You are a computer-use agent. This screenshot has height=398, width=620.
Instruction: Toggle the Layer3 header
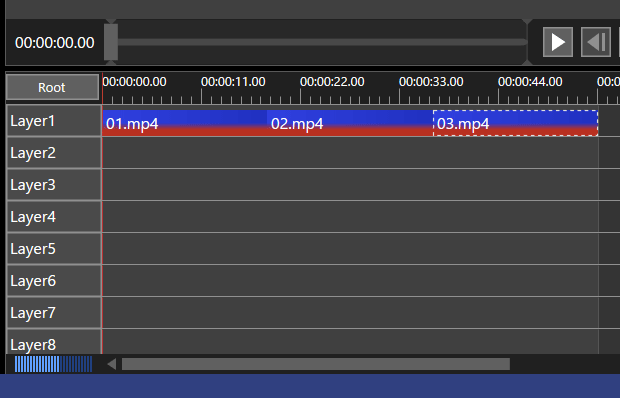click(54, 185)
